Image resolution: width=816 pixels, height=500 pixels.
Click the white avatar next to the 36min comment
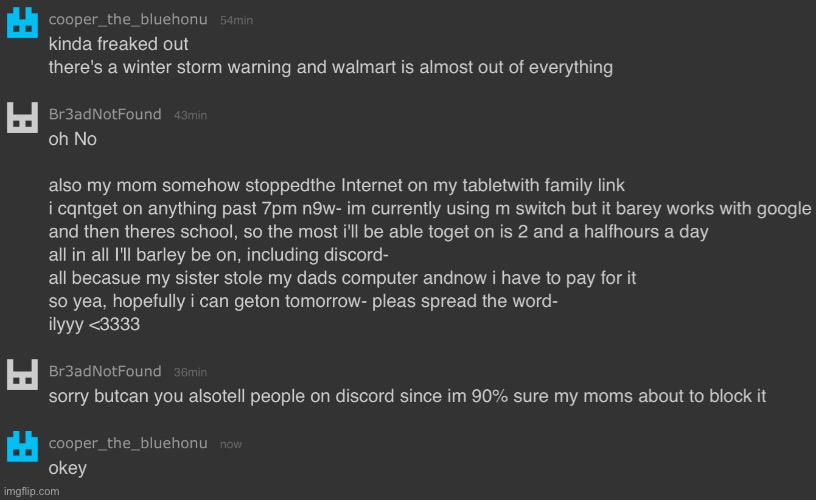22,375
